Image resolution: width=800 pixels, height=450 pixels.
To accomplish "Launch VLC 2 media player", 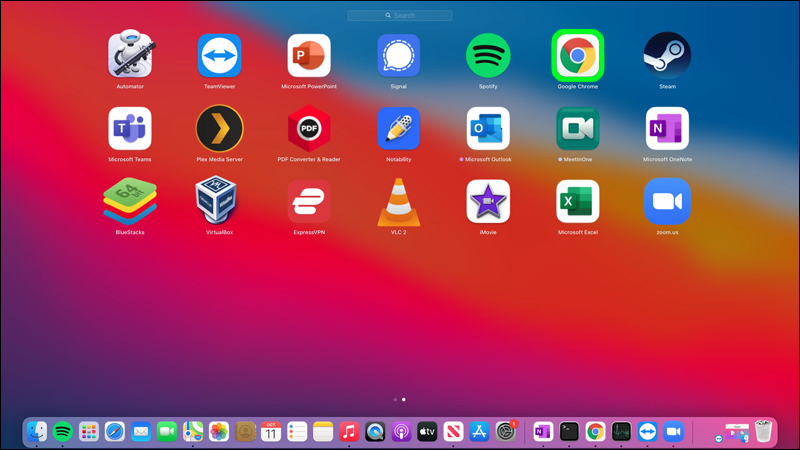I will 398,202.
